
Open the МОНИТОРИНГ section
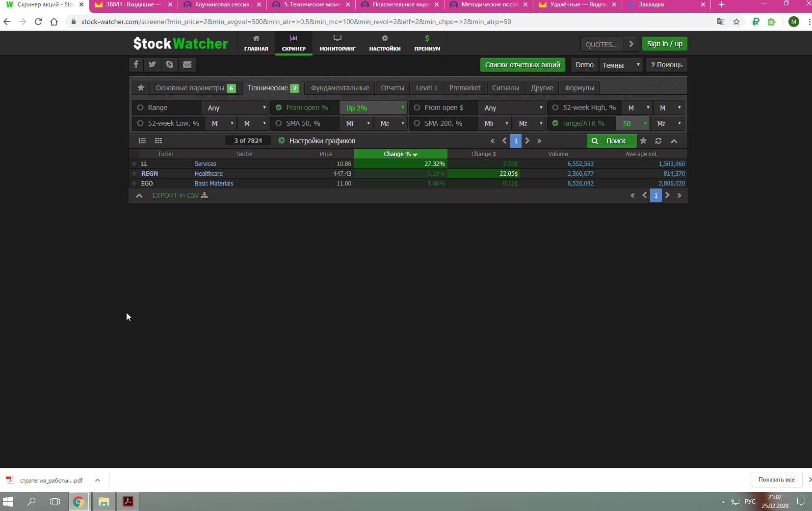[338, 43]
